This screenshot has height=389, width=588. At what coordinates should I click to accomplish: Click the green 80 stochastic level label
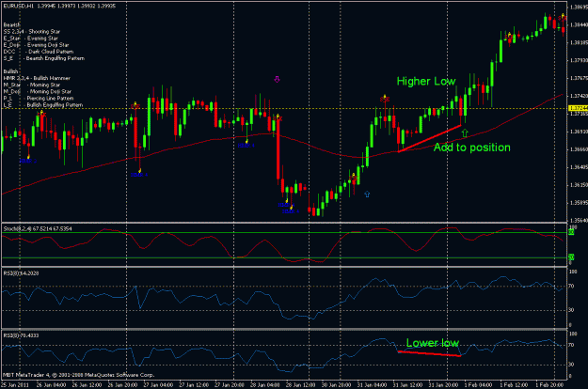pos(571,232)
